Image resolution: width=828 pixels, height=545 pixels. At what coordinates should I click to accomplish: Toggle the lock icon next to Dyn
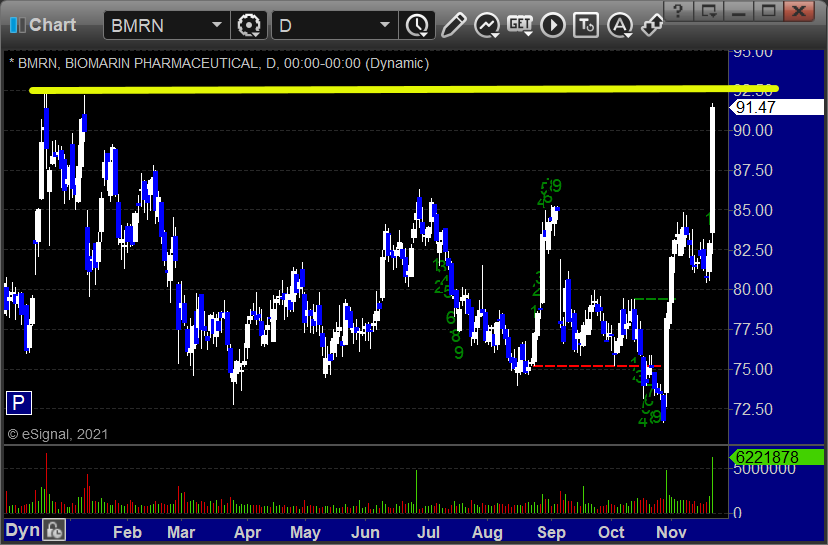tap(54, 530)
